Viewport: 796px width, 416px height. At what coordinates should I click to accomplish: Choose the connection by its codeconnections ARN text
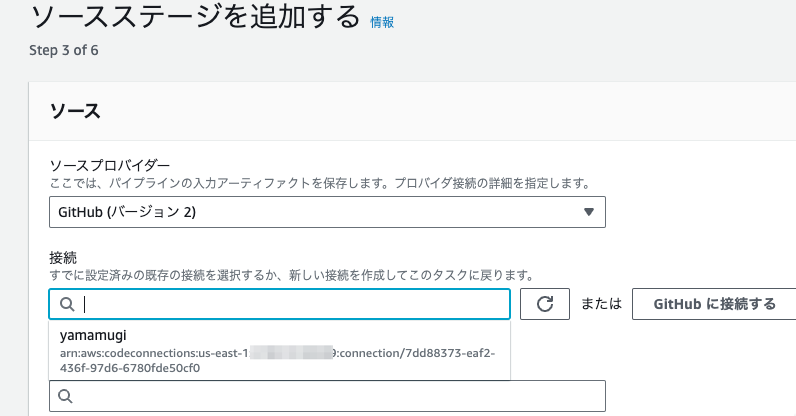[x=277, y=360]
